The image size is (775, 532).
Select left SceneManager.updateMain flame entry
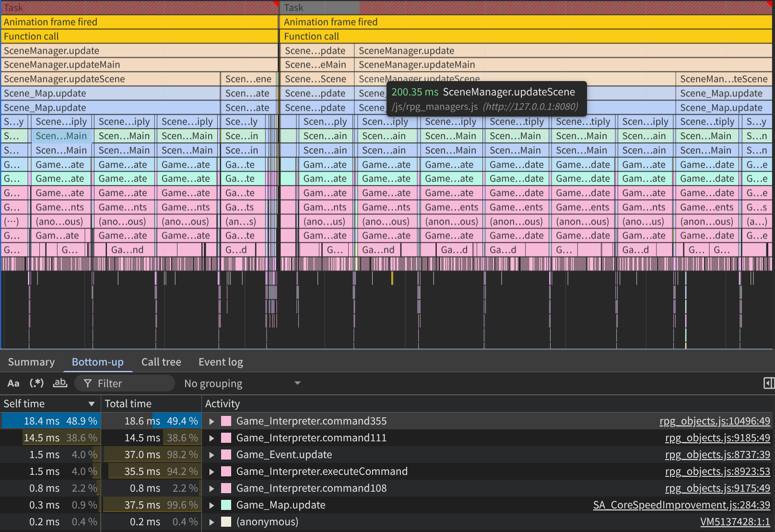pos(140,65)
